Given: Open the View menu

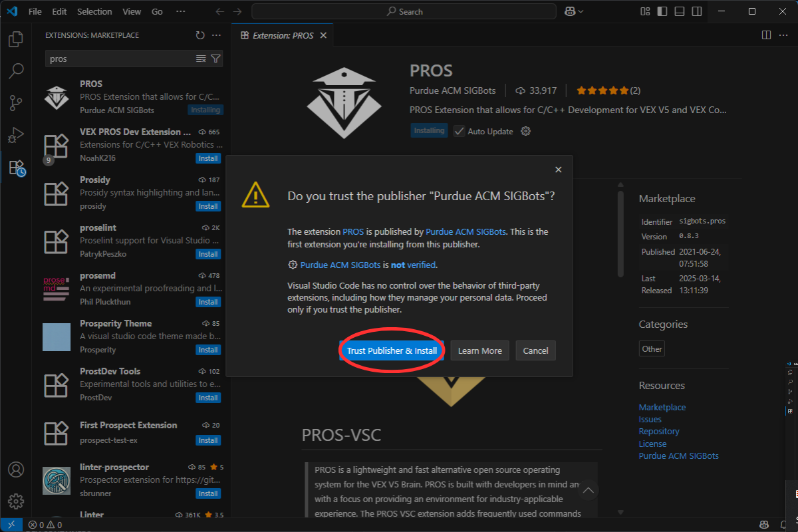Looking at the screenshot, I should 132,11.
